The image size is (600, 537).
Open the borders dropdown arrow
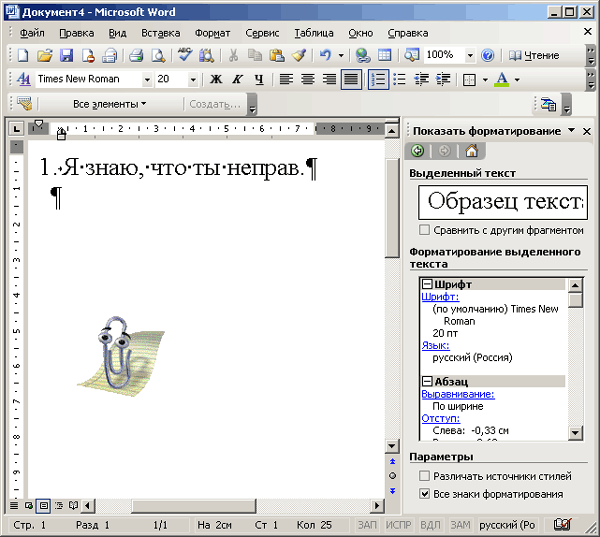click(x=485, y=80)
